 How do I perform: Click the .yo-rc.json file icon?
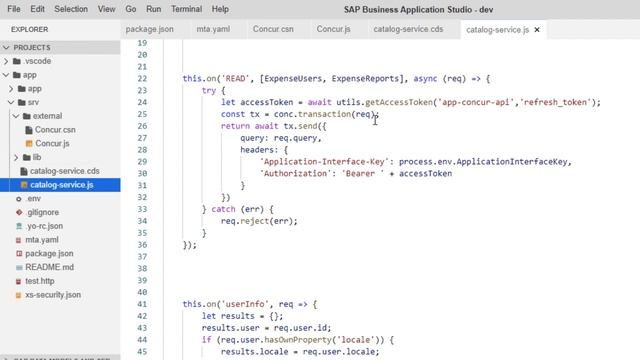tap(19, 226)
